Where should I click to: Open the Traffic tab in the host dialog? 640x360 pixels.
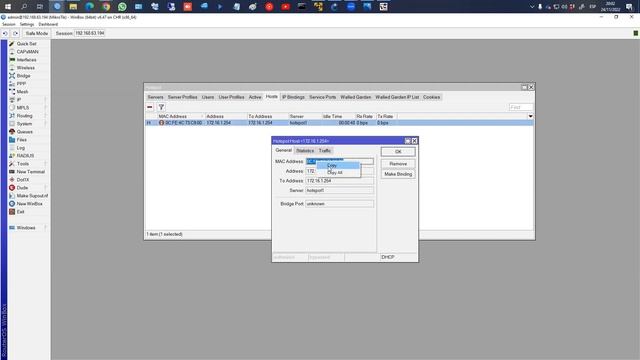tap(324, 151)
